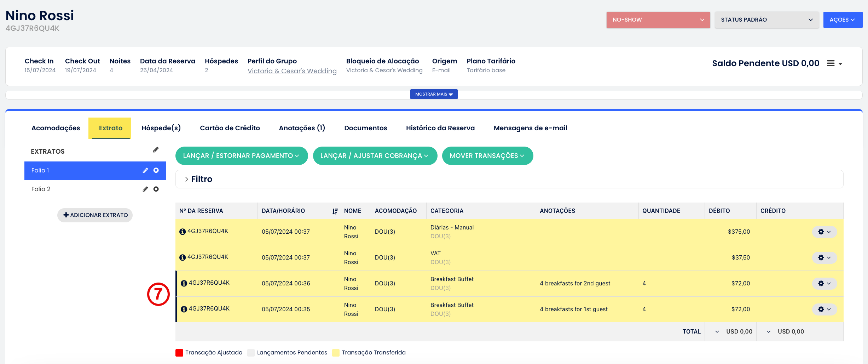Click the ADICIONAR EXTRATO button
The width and height of the screenshot is (868, 364).
coord(95,215)
